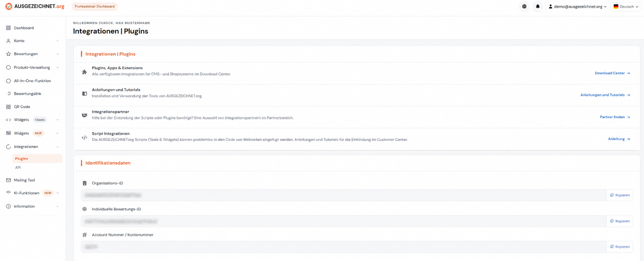
Task: Click the Integrationen sidebar icon
Action: coord(8,147)
